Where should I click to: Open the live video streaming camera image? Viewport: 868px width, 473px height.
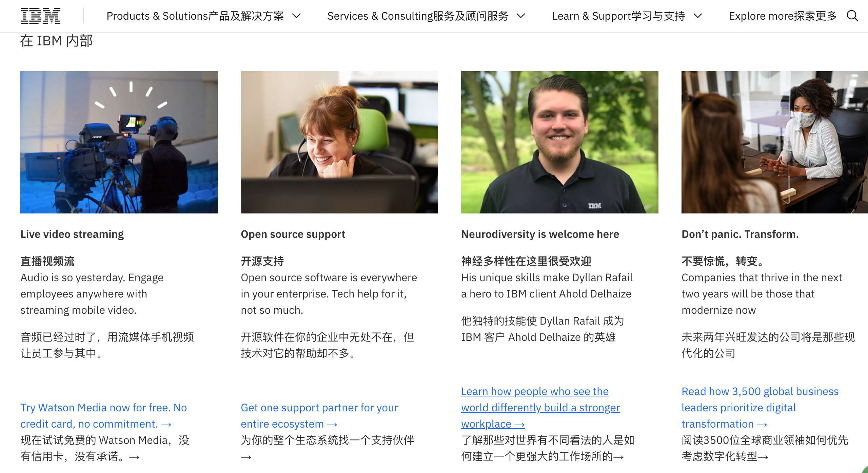point(119,142)
